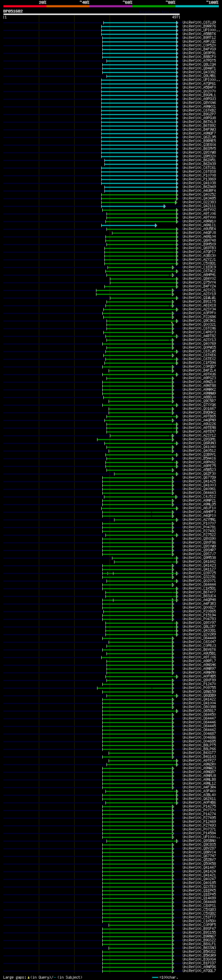This screenshot has height=980, width=222.
Task: Click the query end position 497
Action: point(175,17)
